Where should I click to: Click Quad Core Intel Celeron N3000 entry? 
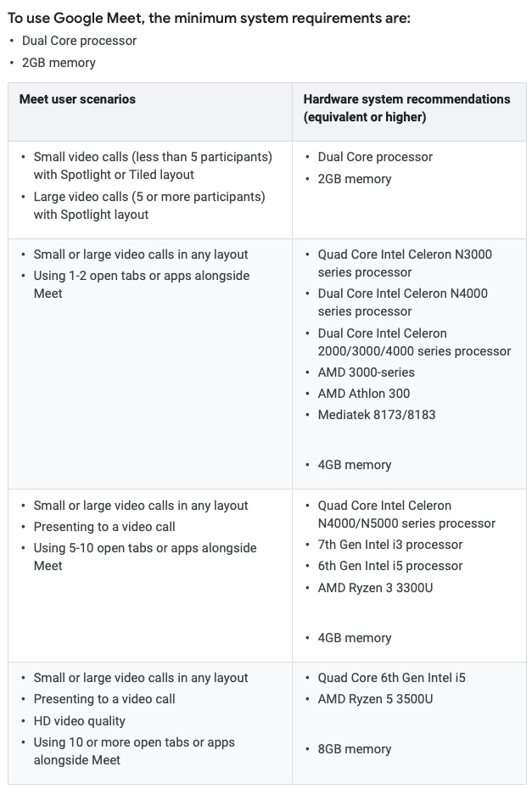(x=405, y=263)
